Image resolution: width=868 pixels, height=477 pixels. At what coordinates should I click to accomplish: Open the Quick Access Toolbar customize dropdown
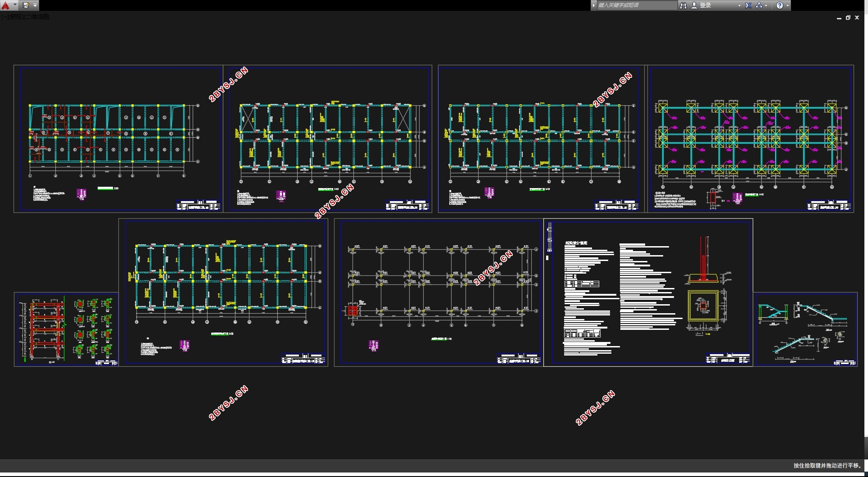point(35,5)
